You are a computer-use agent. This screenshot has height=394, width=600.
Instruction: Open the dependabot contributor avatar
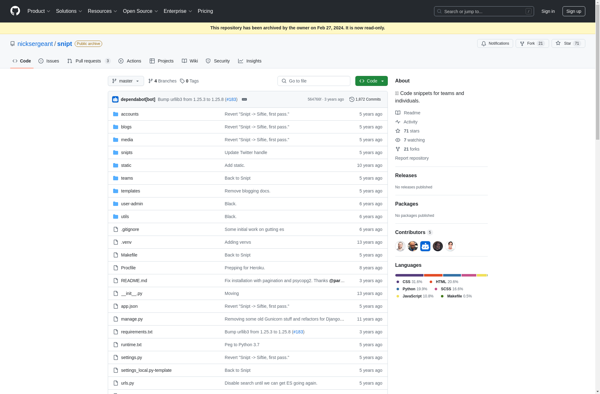point(425,246)
